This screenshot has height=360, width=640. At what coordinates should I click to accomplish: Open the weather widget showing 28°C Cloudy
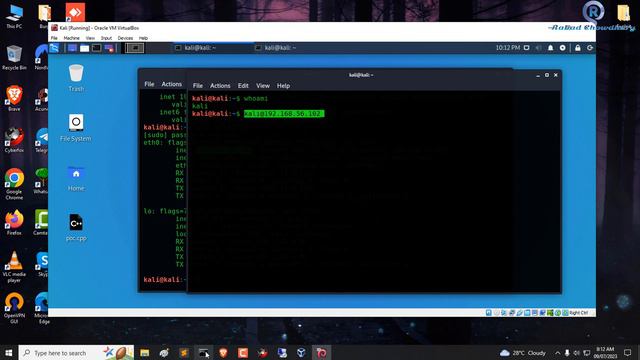click(x=523, y=353)
